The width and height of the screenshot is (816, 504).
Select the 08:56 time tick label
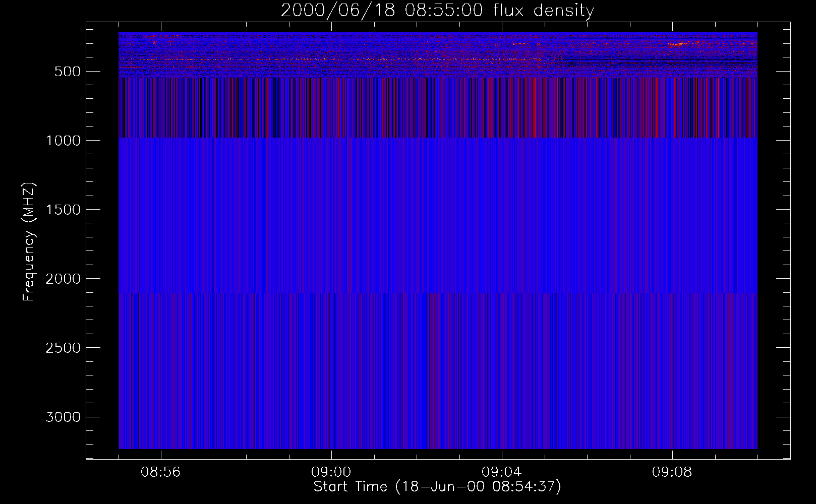[x=160, y=472]
